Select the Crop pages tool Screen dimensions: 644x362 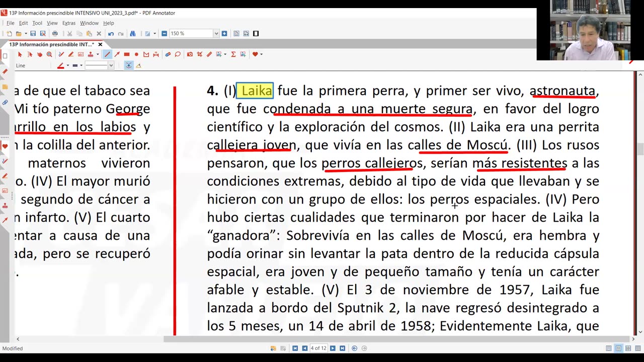(199, 54)
